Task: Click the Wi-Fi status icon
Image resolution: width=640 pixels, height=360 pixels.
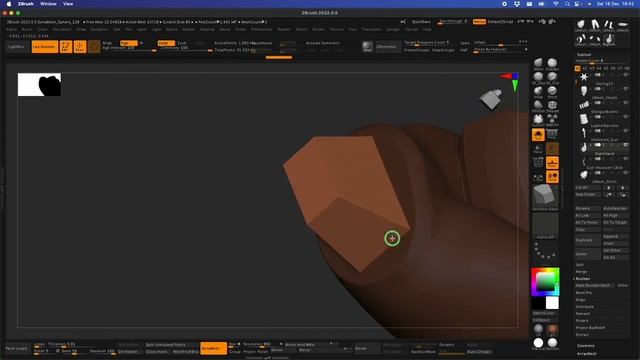Action: 556,4
